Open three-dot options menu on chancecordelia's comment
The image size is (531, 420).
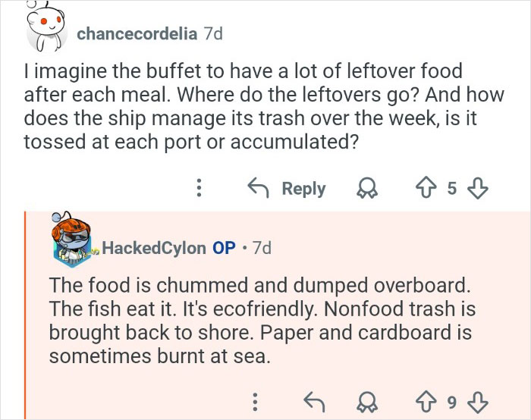tap(199, 189)
